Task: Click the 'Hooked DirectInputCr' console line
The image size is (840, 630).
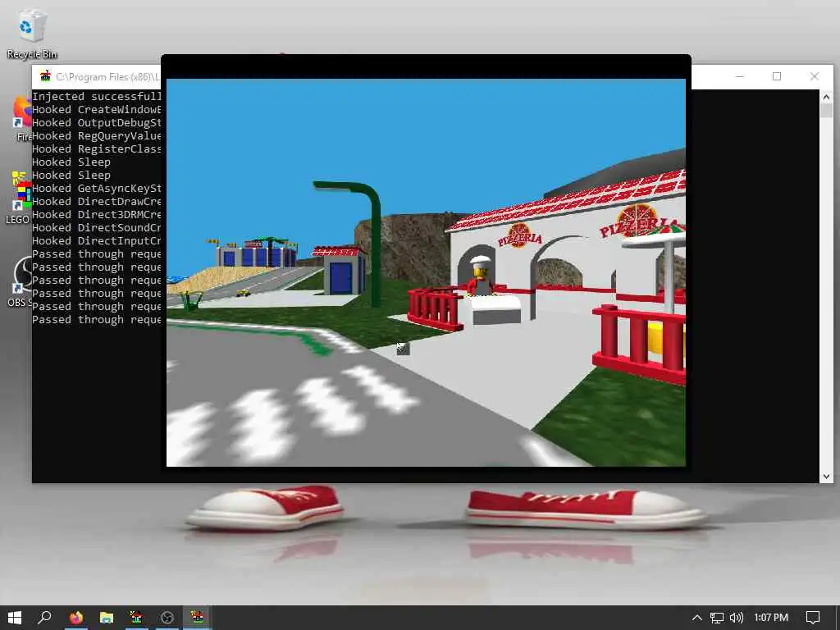Action: click(97, 240)
